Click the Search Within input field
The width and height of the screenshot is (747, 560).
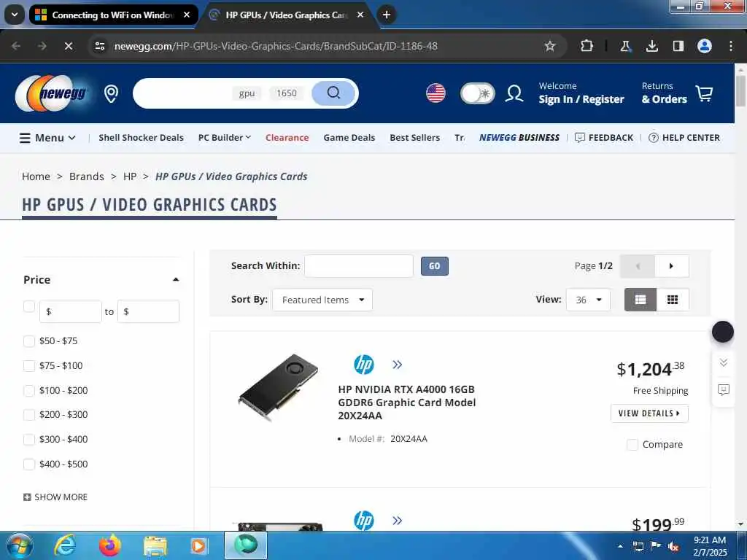tap(359, 265)
